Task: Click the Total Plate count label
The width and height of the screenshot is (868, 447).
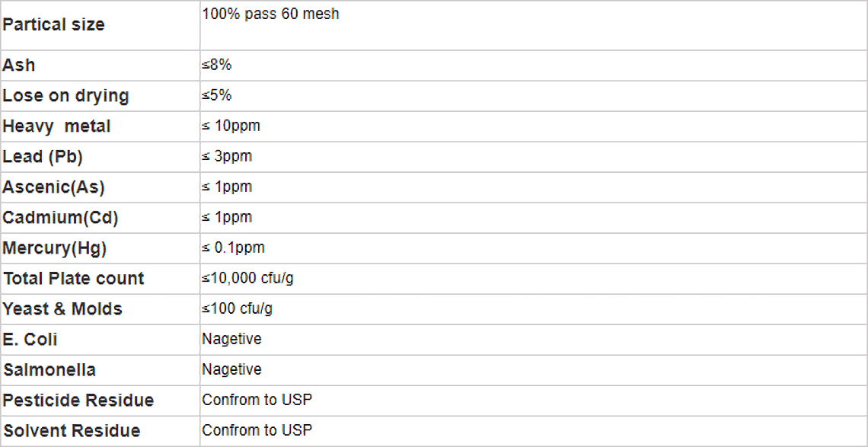Action: [x=73, y=279]
